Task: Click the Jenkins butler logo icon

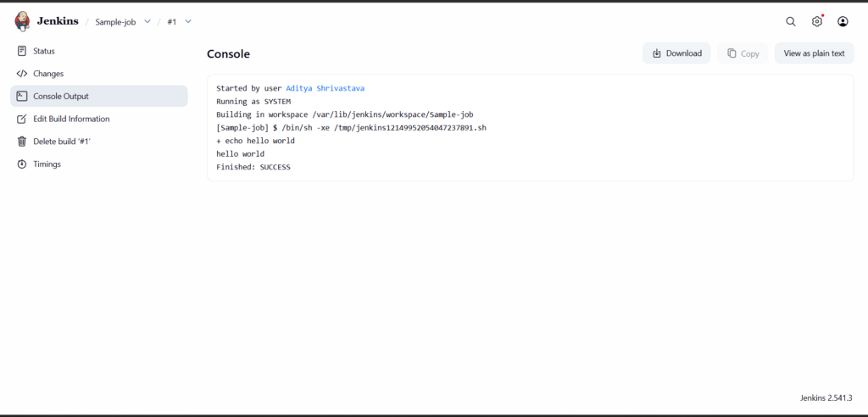Action: point(22,21)
